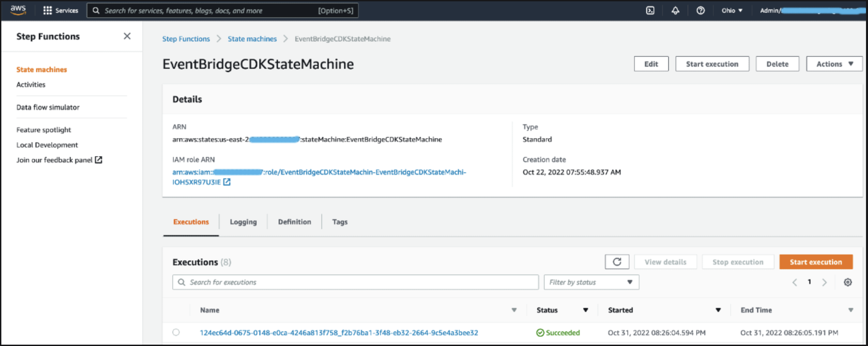Open the Filter by status dropdown
The width and height of the screenshot is (868, 346).
click(591, 282)
